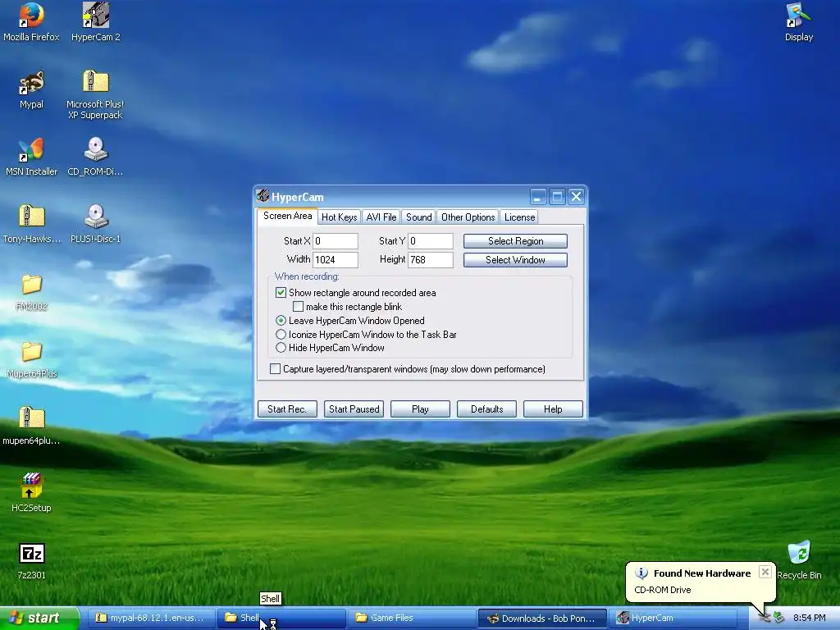This screenshot has height=630, width=840.
Task: Switch to the Hot Keys tab
Action: (x=339, y=217)
